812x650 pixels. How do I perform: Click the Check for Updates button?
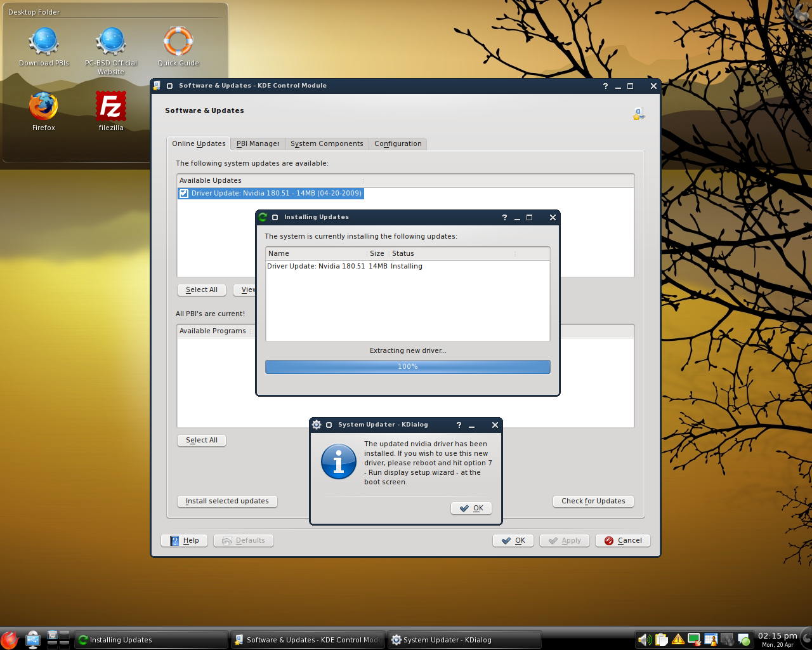(593, 501)
